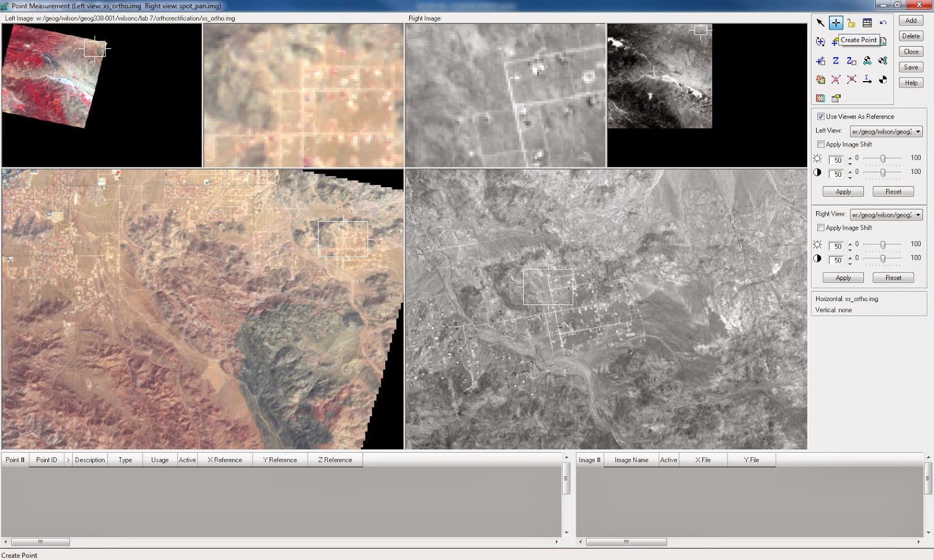This screenshot has height=560, width=934.
Task: Click the Left View brightness slider handle
Action: click(x=883, y=158)
